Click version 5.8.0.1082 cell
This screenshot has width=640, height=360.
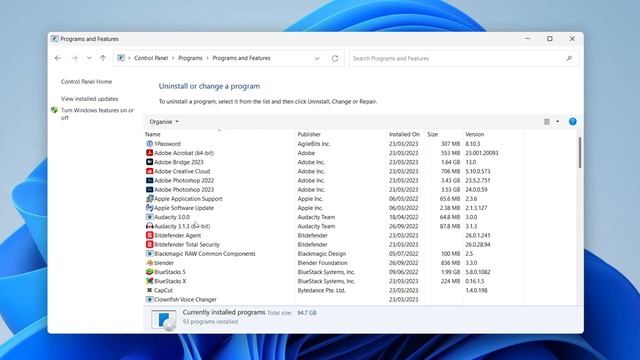click(x=478, y=272)
